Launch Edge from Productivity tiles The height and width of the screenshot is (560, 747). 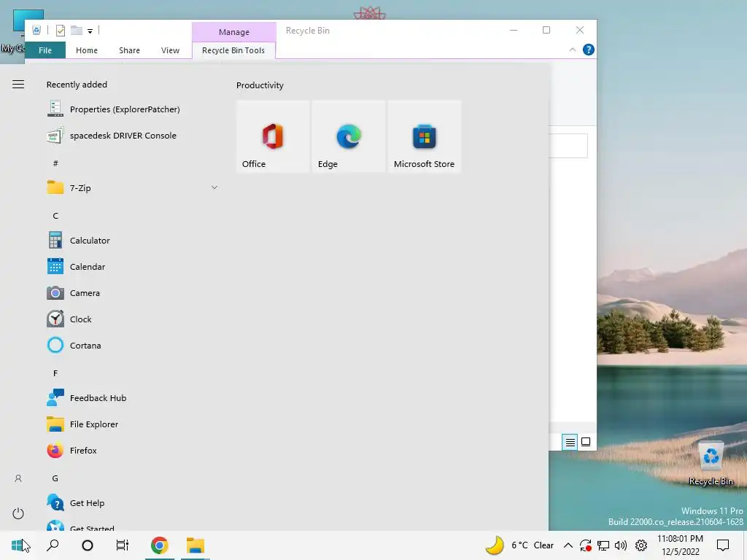[349, 136]
